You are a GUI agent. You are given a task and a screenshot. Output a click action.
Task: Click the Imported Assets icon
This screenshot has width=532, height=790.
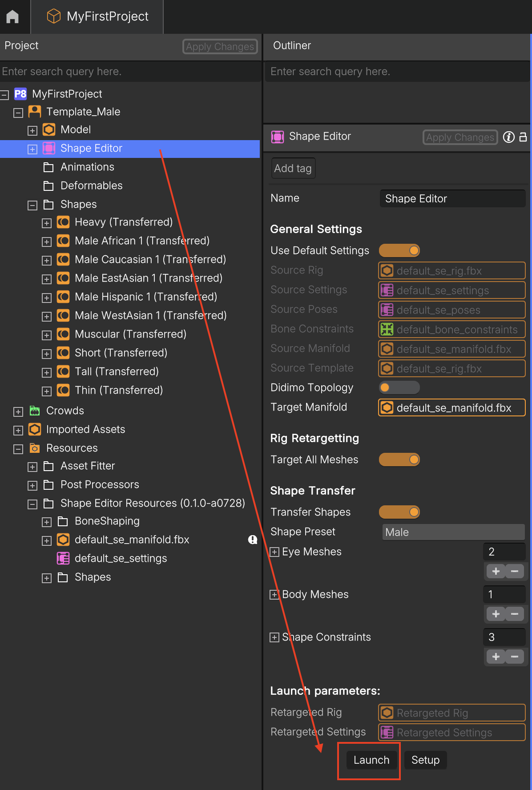pyautogui.click(x=35, y=429)
